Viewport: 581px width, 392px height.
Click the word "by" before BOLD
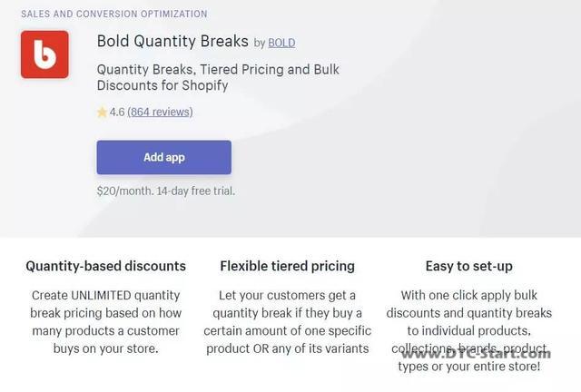click(x=260, y=44)
